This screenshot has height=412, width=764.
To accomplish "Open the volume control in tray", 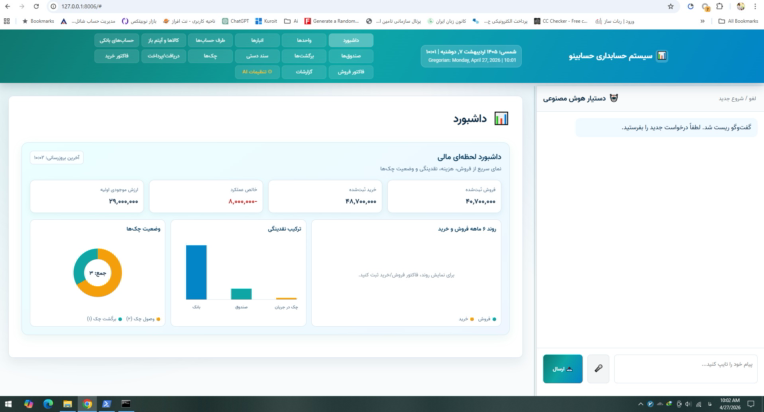I will (x=688, y=404).
